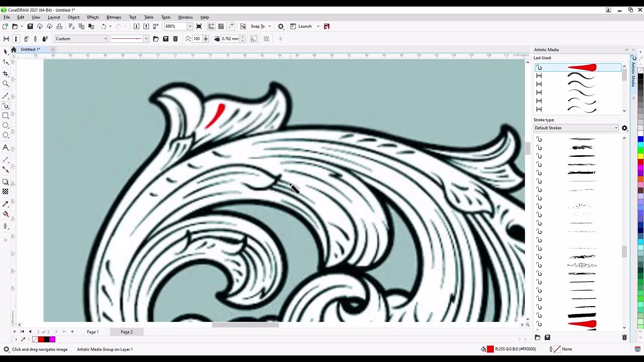Toggle the Calligraphic artistic media mode
Screen dimensions: 644x362
click(35, 39)
